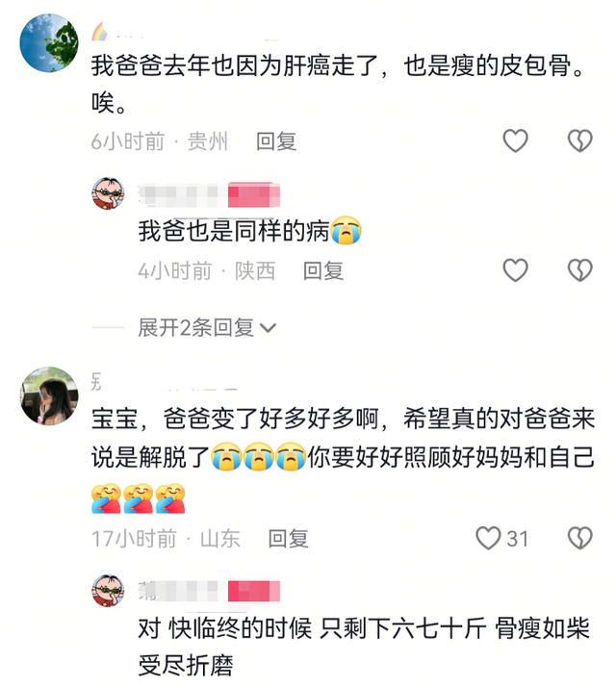Image resolution: width=616 pixels, height=688 pixels.
Task: Open the sky-and-leaves profile avatar
Action: click(49, 42)
